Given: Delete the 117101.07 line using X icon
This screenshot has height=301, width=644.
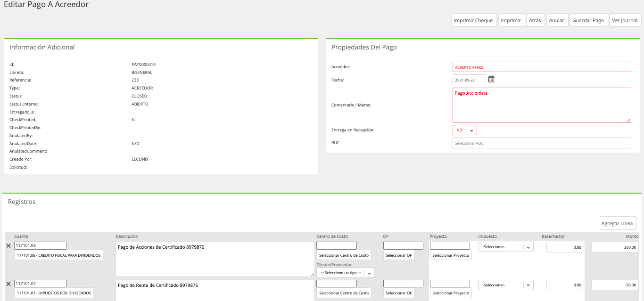Looking at the screenshot, I should tap(8, 284).
